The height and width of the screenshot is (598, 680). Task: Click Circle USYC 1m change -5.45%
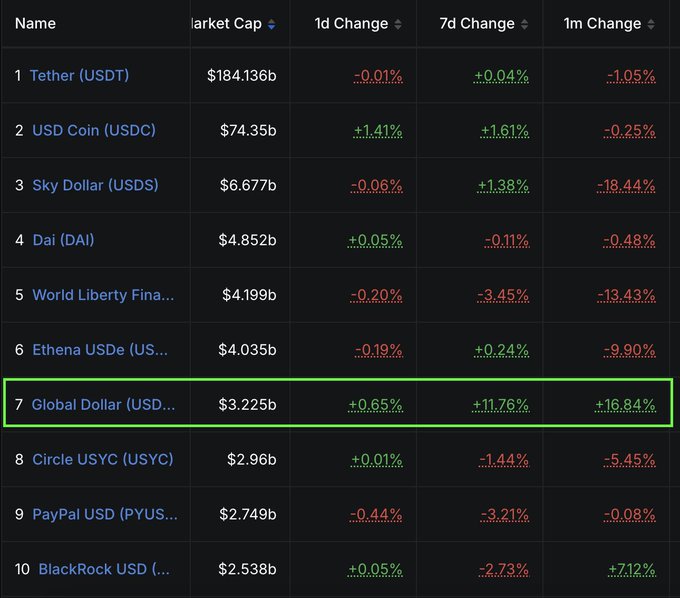pos(630,460)
